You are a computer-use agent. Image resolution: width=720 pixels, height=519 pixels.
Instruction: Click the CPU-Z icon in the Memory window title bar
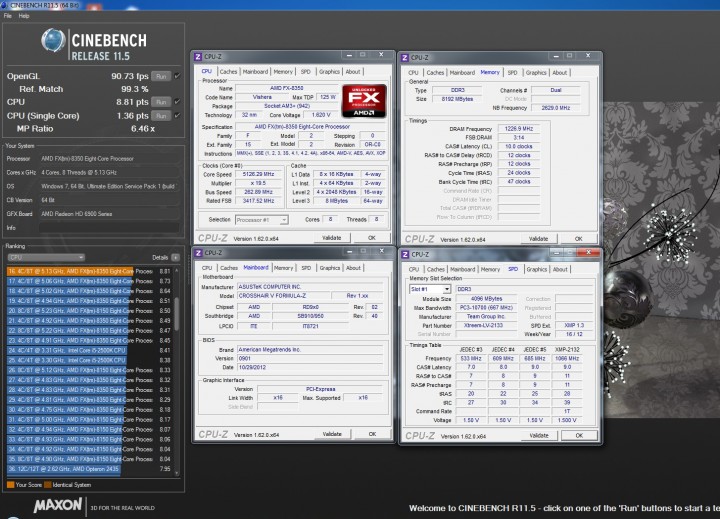click(x=405, y=57)
